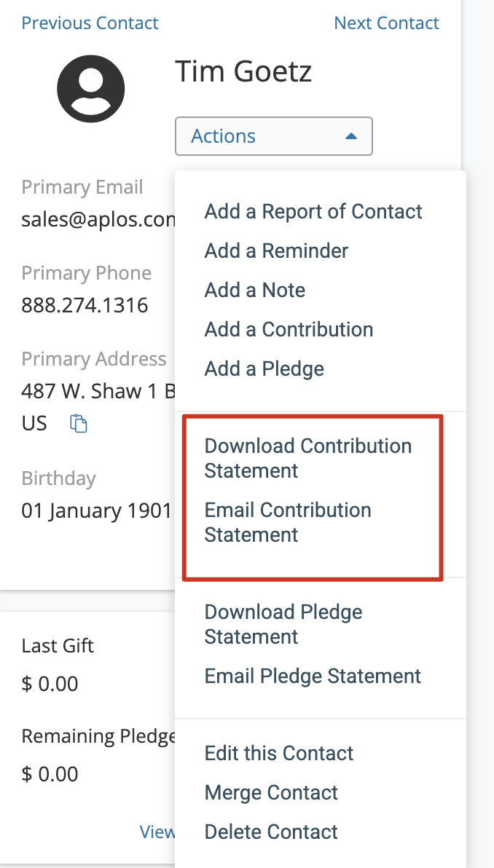This screenshot has width=494, height=868.
Task: Choose Add a Reminder
Action: (276, 250)
